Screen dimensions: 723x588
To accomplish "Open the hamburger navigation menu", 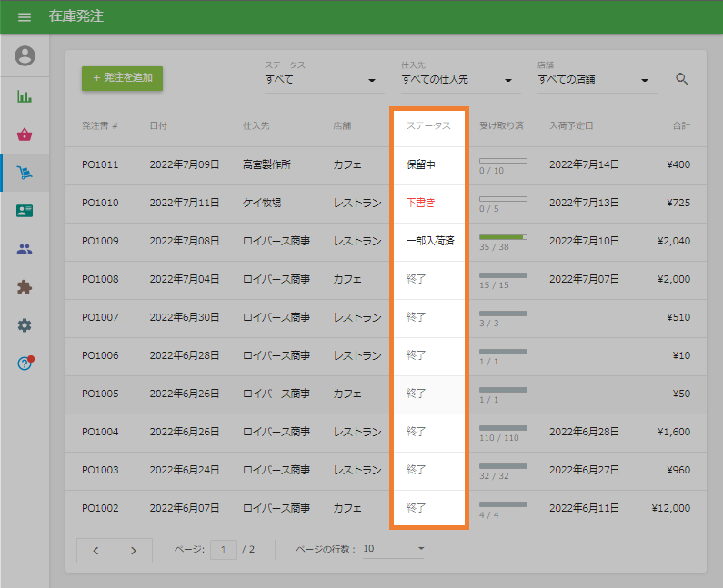I will click(25, 17).
